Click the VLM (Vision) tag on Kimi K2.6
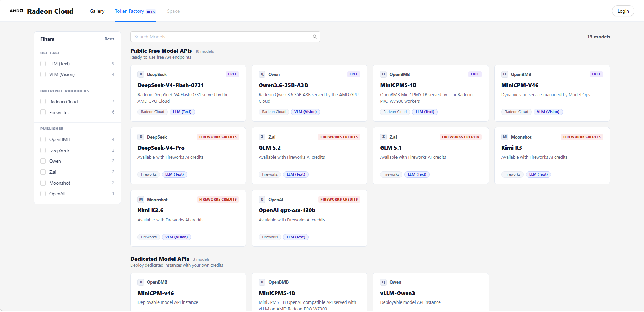The image size is (644, 312). tap(177, 237)
